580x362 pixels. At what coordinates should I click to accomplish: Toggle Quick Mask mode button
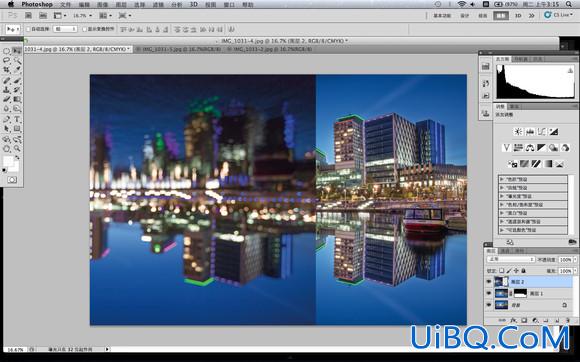coord(12,180)
